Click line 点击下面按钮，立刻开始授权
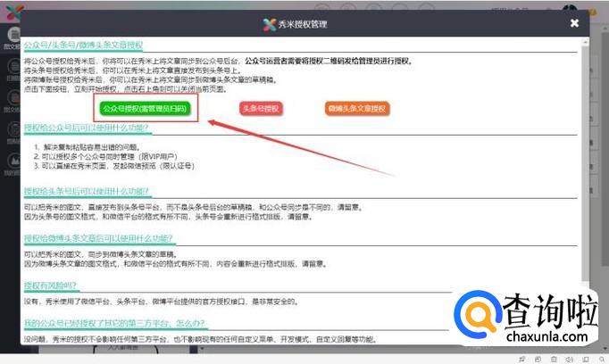Image resolution: width=609 pixels, height=364 pixels. 125,89
